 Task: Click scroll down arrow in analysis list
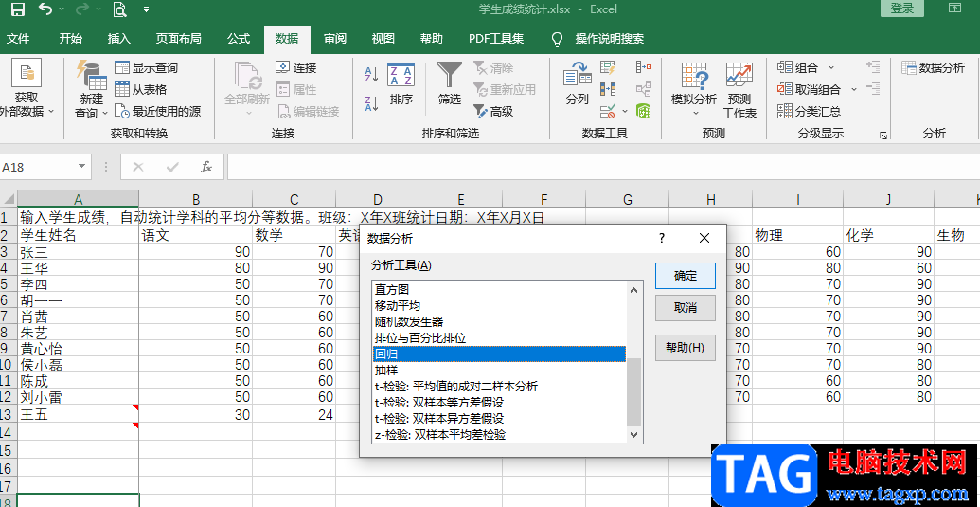pos(633,434)
